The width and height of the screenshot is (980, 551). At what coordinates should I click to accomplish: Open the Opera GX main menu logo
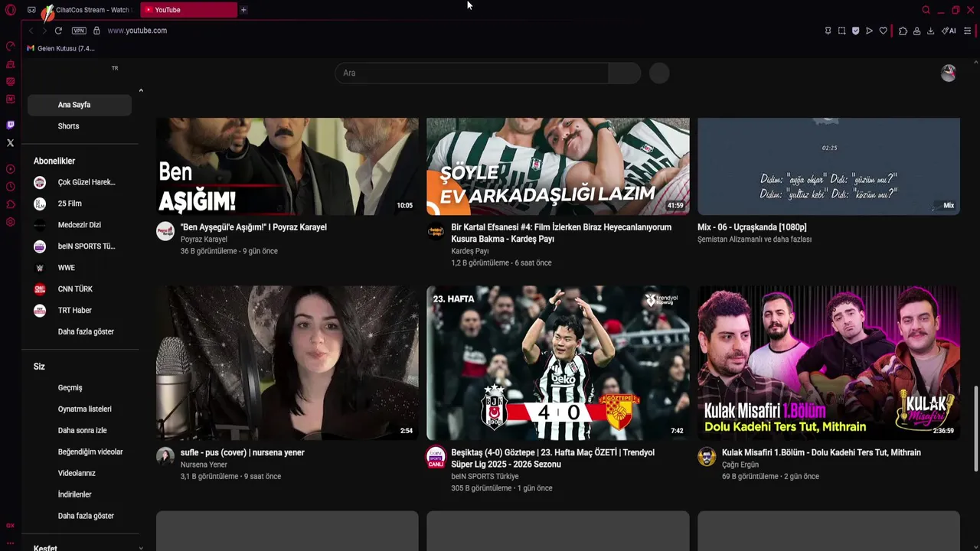coord(11,10)
